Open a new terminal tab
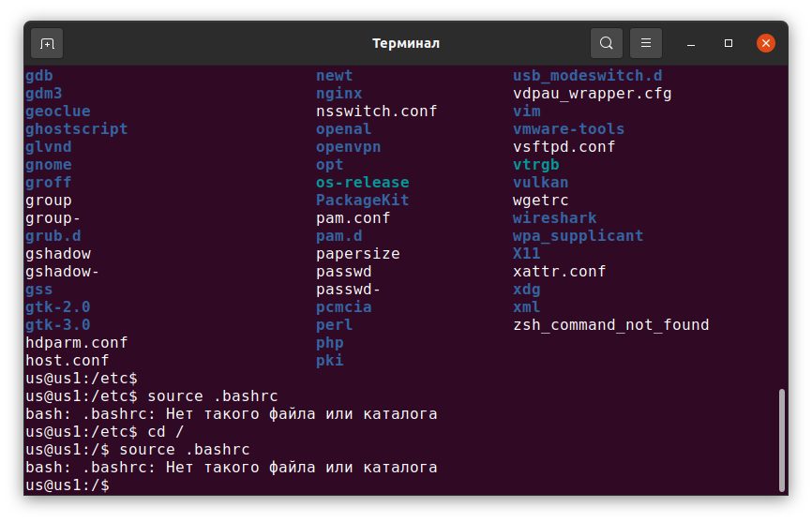The image size is (812, 522). pyautogui.click(x=47, y=43)
